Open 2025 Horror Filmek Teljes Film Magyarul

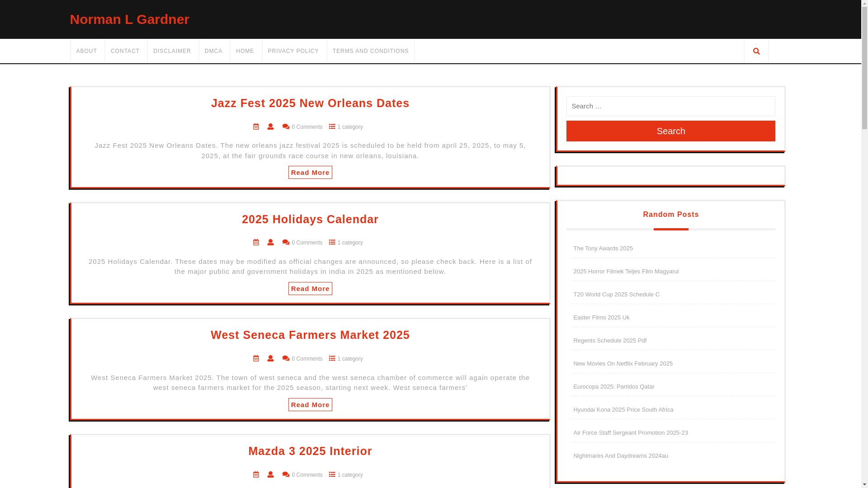click(x=626, y=272)
